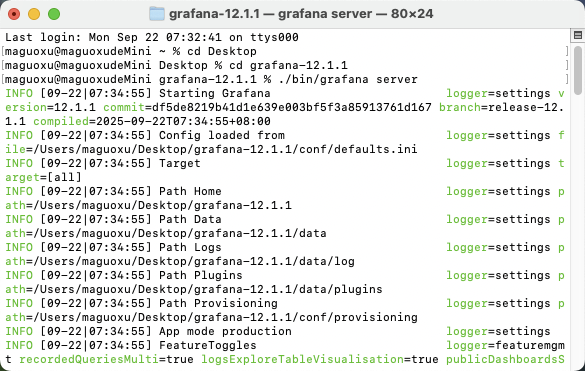
Task: Maximize the window with green button
Action: (x=54, y=14)
